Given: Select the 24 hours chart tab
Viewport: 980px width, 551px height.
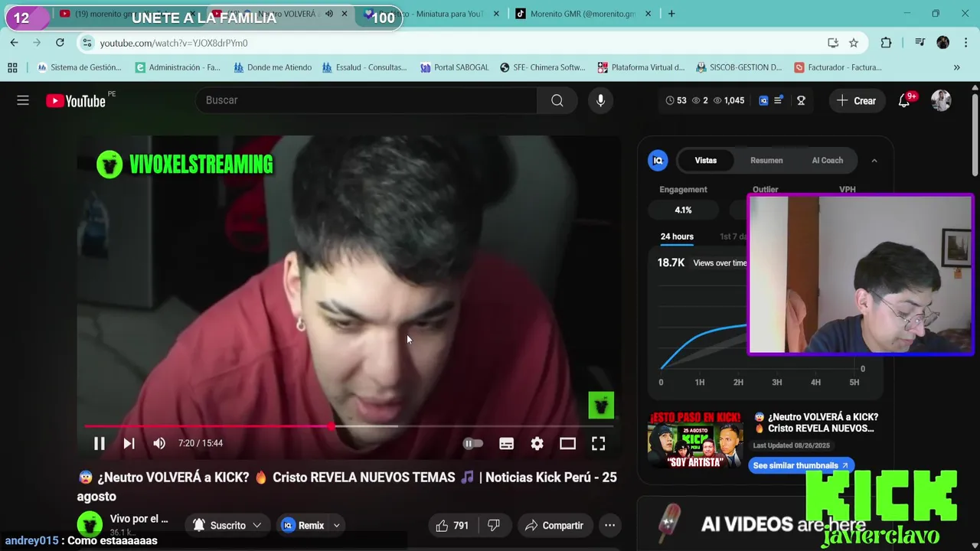Looking at the screenshot, I should tap(677, 236).
